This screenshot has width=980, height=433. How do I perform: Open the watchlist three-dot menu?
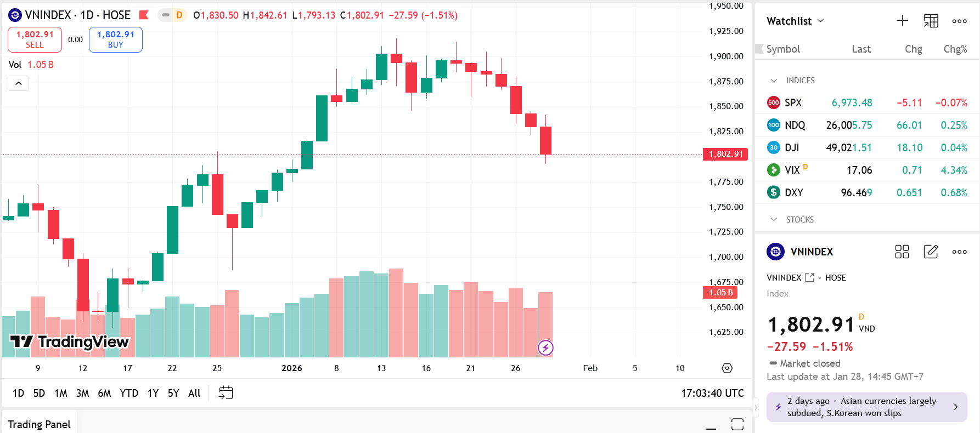click(959, 20)
